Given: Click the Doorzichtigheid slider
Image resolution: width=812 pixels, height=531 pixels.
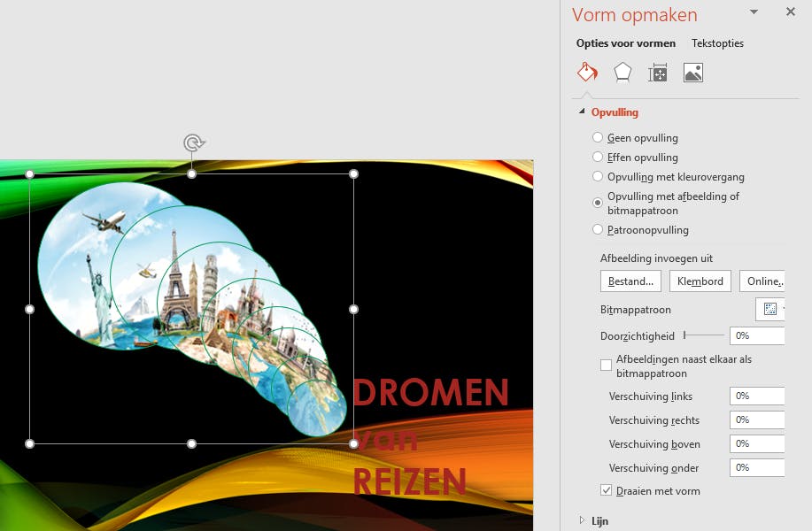Looking at the screenshot, I should coord(704,335).
